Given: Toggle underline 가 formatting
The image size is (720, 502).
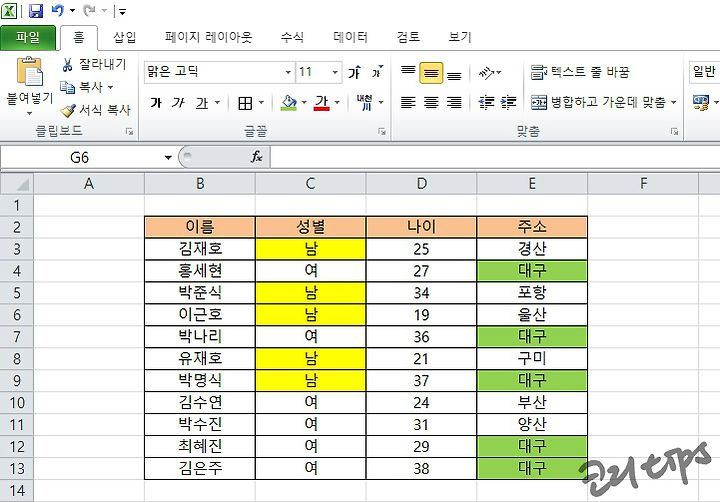Looking at the screenshot, I should [201, 102].
